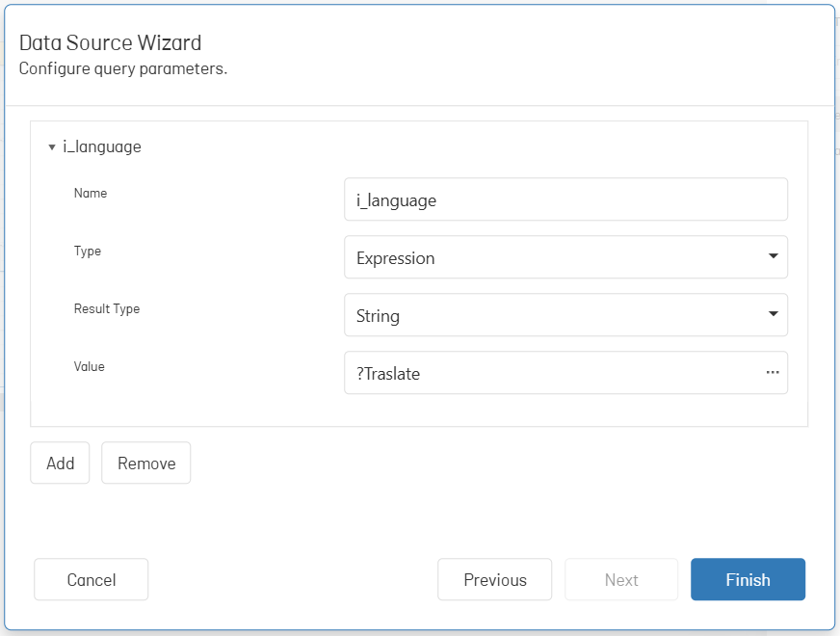Open the Result Type dropdown showing String

point(565,315)
